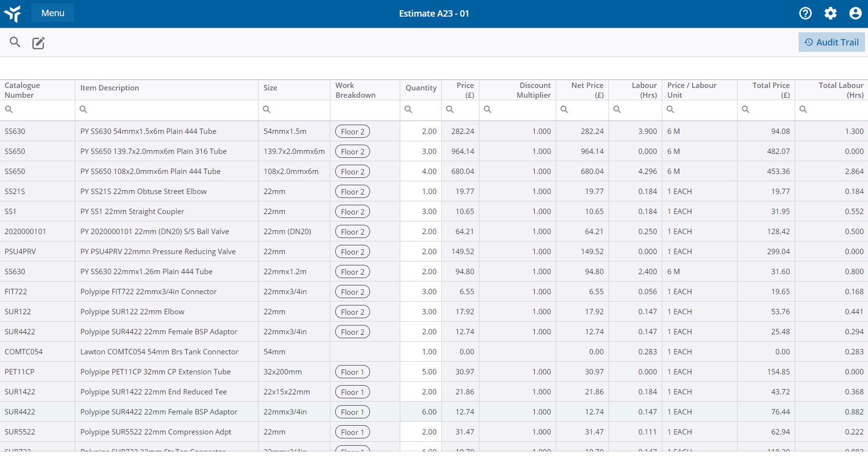The image size is (868, 456).
Task: Click the Total Labour filter search icon
Action: coord(804,109)
